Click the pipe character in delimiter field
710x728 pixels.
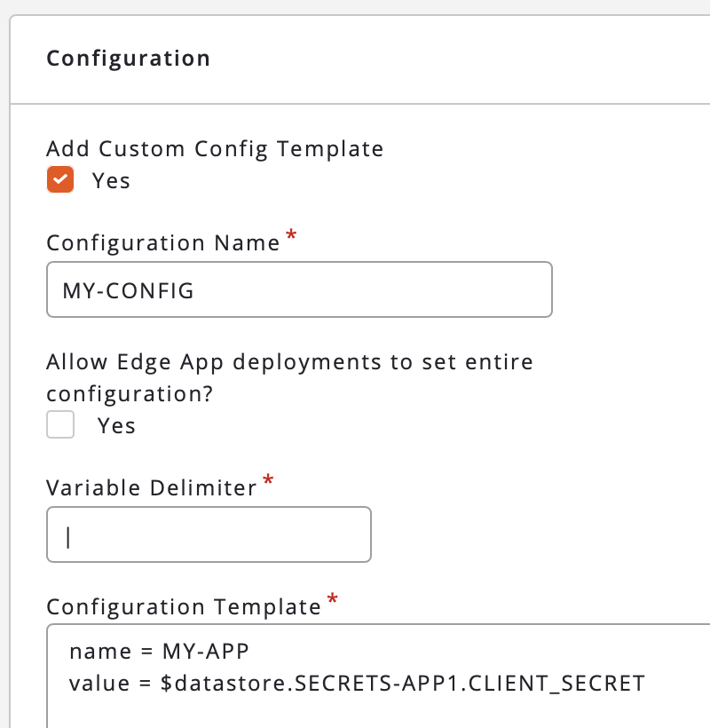click(67, 535)
